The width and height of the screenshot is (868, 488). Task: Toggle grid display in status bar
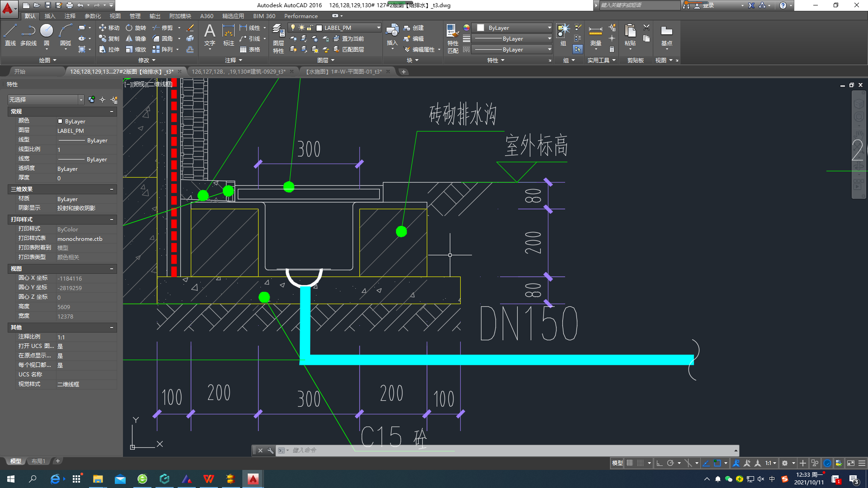(x=629, y=463)
